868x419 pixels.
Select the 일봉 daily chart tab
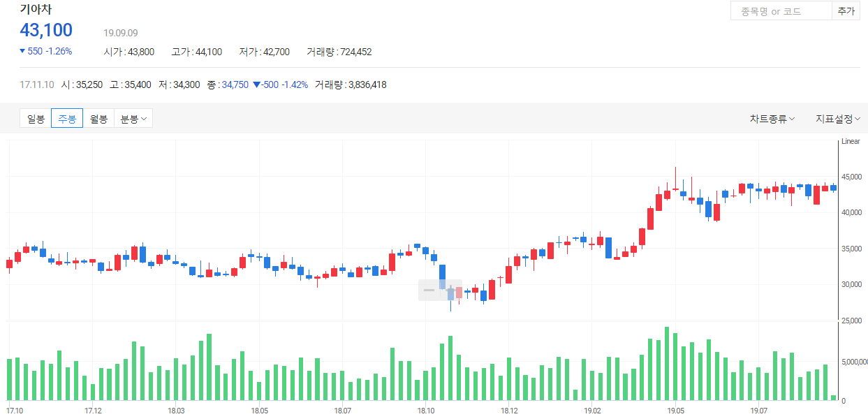click(x=36, y=119)
